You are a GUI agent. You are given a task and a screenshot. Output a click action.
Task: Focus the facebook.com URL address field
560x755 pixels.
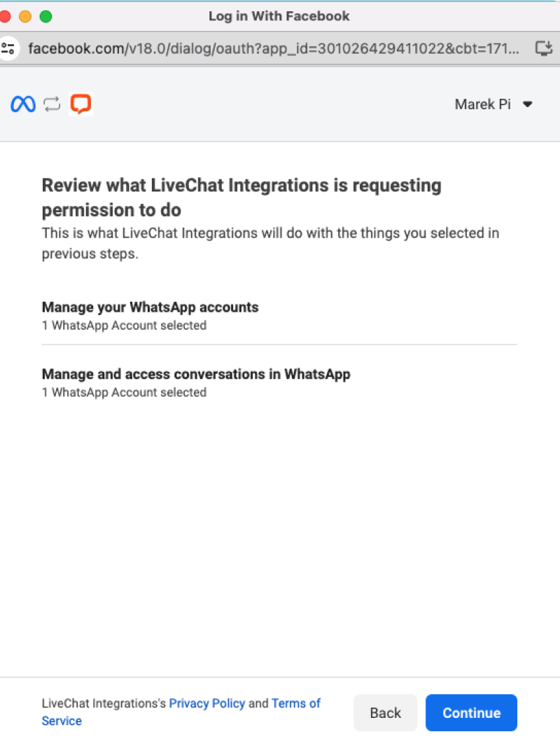click(273, 48)
